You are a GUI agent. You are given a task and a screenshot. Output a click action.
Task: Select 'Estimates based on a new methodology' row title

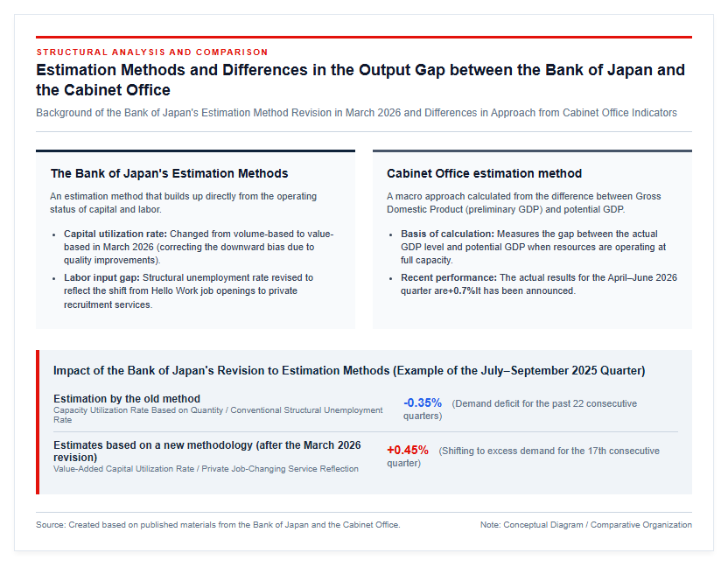tap(207, 451)
